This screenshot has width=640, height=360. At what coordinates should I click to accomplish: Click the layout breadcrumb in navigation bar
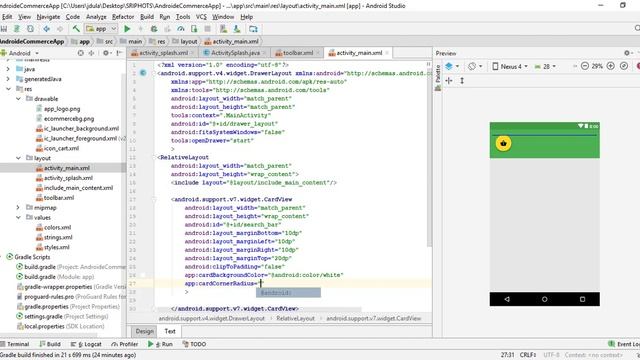point(185,41)
